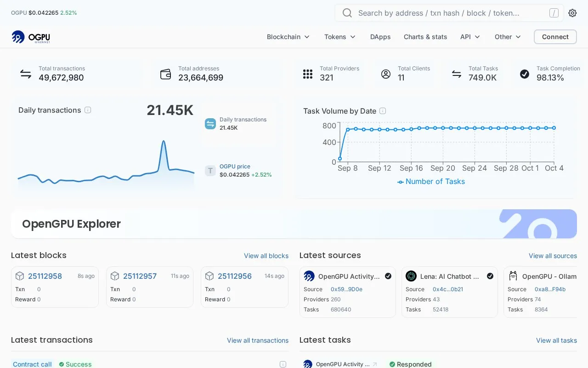Screen dimensions: 588x368
Task: Open Charts & stats page
Action: click(x=425, y=37)
